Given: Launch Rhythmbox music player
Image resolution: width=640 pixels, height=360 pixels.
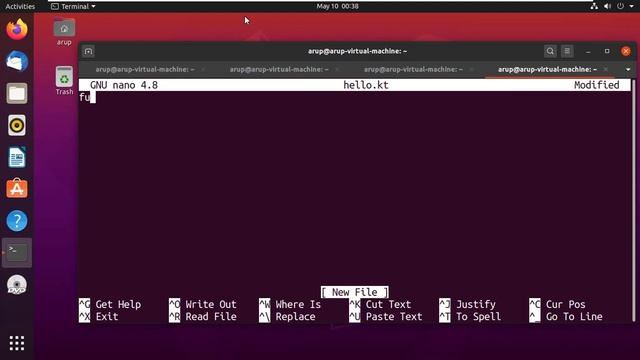Looking at the screenshot, I should tap(17, 125).
